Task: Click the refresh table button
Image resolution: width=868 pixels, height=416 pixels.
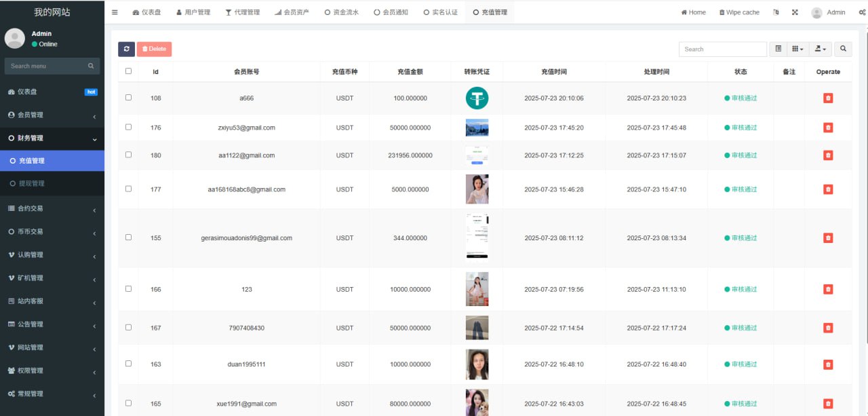Action: tap(126, 49)
